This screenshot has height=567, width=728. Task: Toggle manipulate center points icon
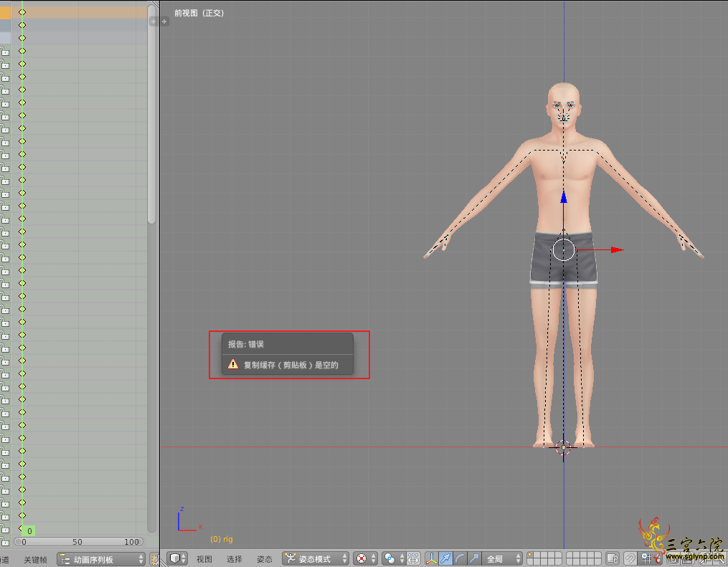tap(412, 558)
